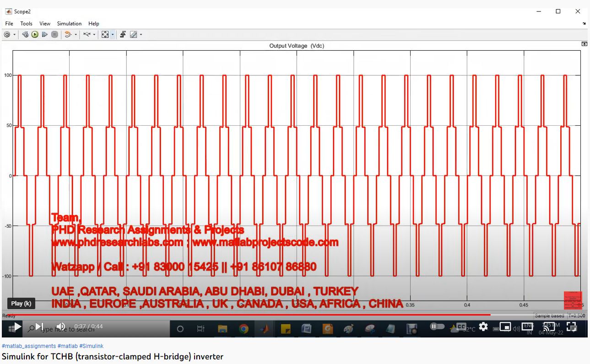This screenshot has width=590, height=364.
Task: Expand the Zoom tool dropdown arrow
Action: [94, 34]
